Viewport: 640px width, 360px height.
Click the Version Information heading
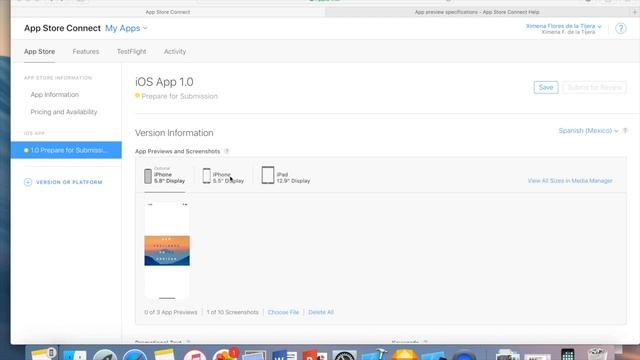point(174,133)
